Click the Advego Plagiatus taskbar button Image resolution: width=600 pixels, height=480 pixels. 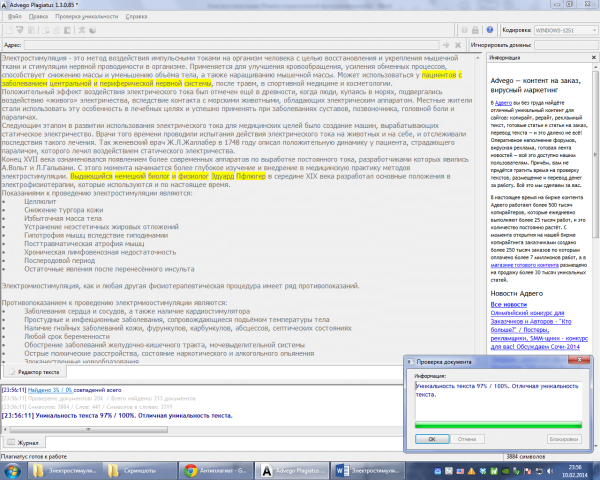[x=292, y=471]
